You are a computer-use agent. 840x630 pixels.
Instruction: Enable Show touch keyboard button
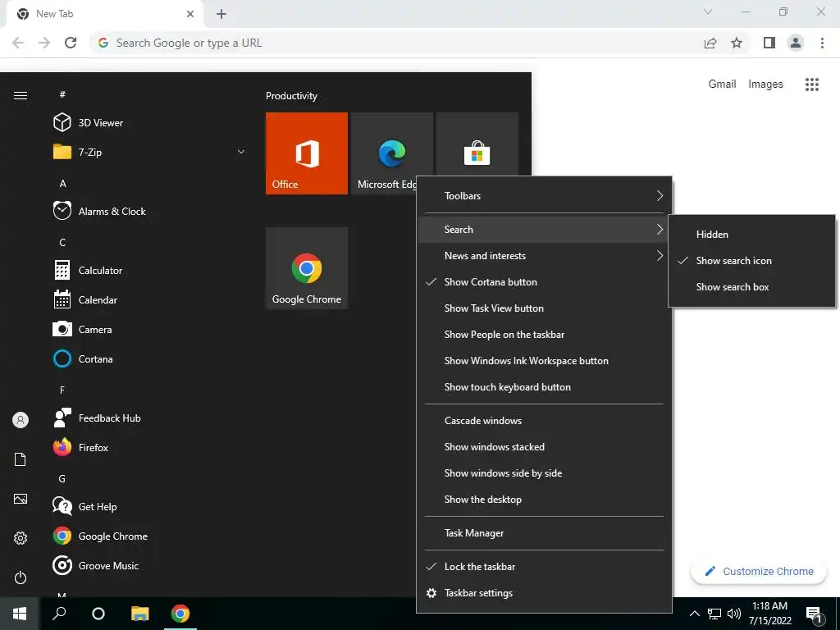click(x=544, y=387)
